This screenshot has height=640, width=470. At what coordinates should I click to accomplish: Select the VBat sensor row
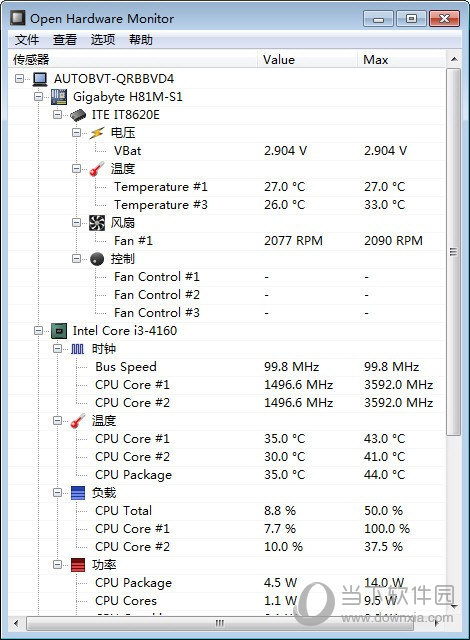[226, 151]
